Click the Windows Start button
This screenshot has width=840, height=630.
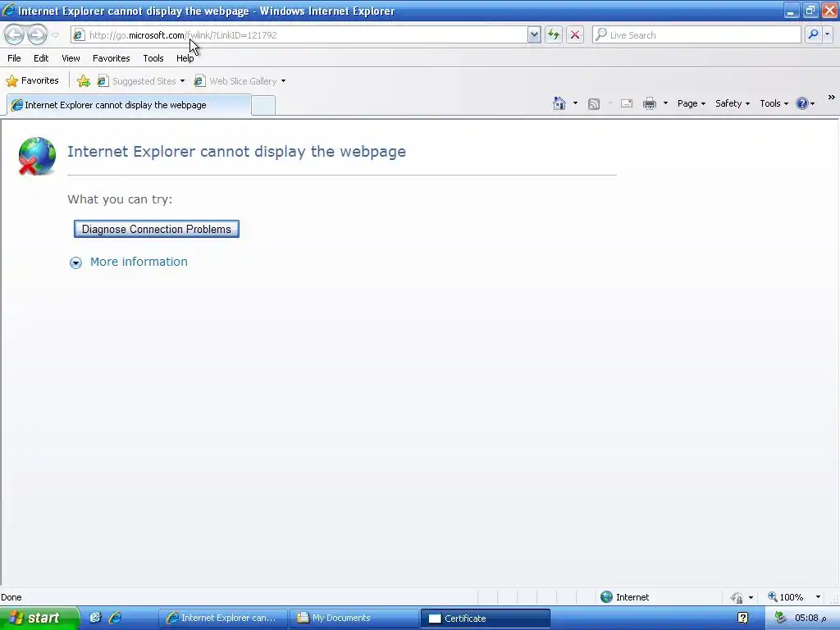[x=39, y=618]
